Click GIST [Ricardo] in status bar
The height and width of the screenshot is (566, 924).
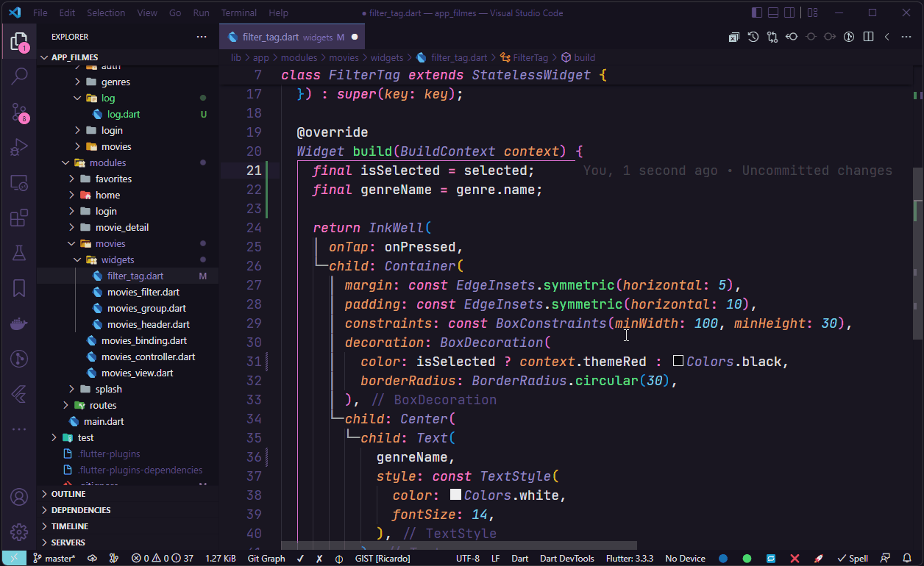pyautogui.click(x=383, y=559)
